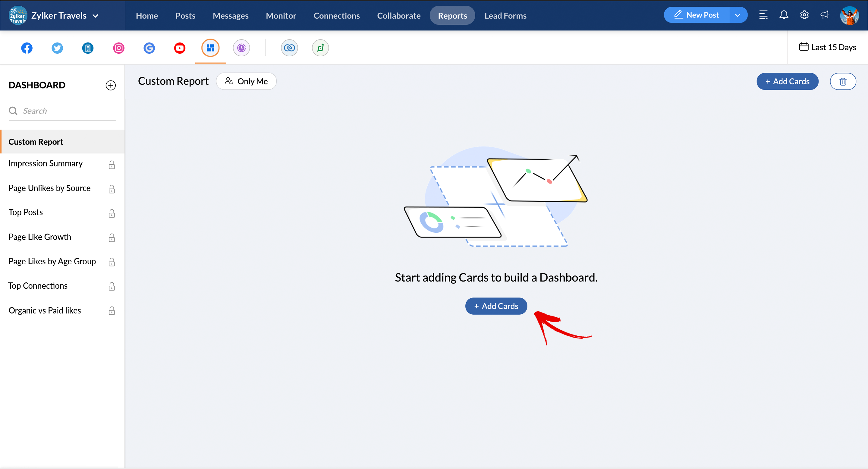Go to Posts tab

pos(185,15)
